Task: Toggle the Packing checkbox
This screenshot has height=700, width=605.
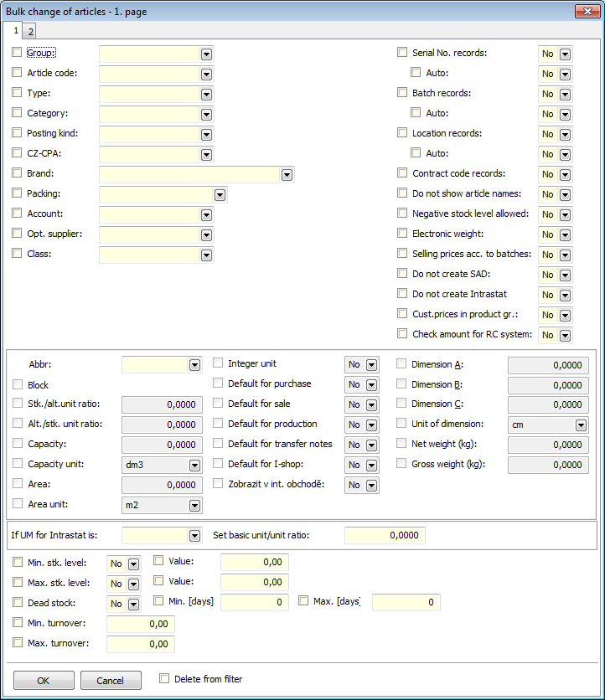Action: 17,193
